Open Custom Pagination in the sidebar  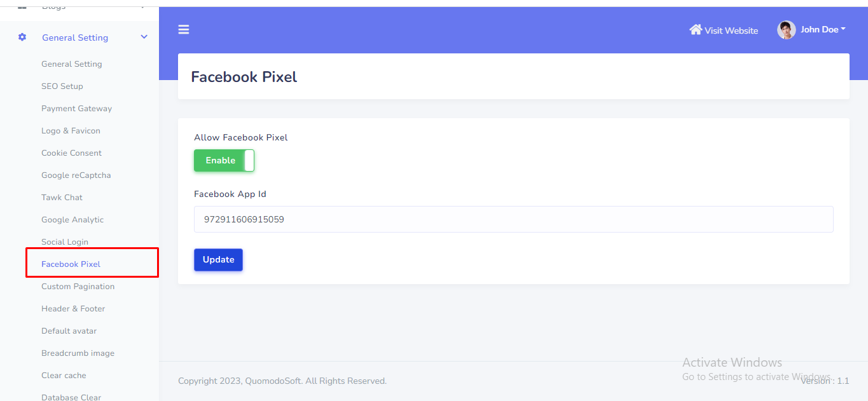pos(78,287)
